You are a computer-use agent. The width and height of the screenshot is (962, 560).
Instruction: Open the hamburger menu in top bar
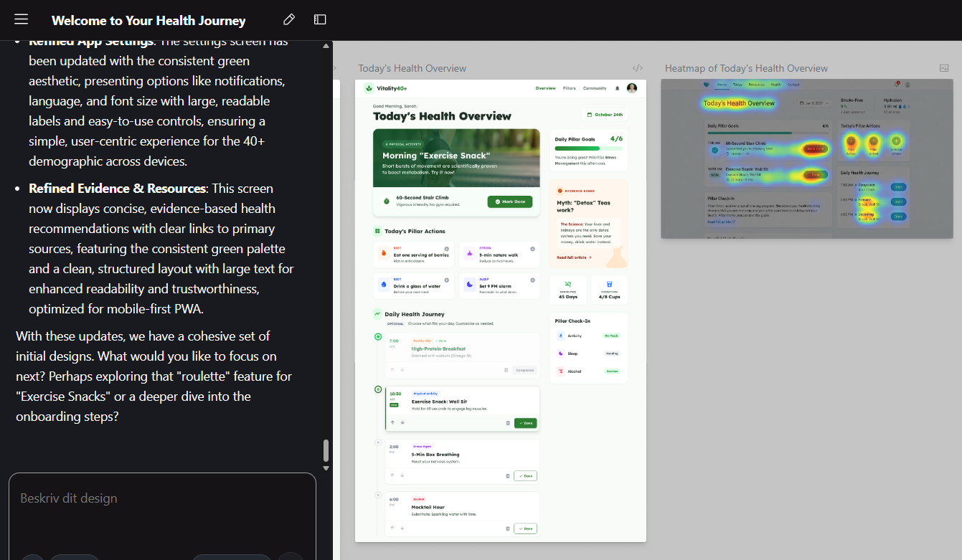(x=21, y=20)
